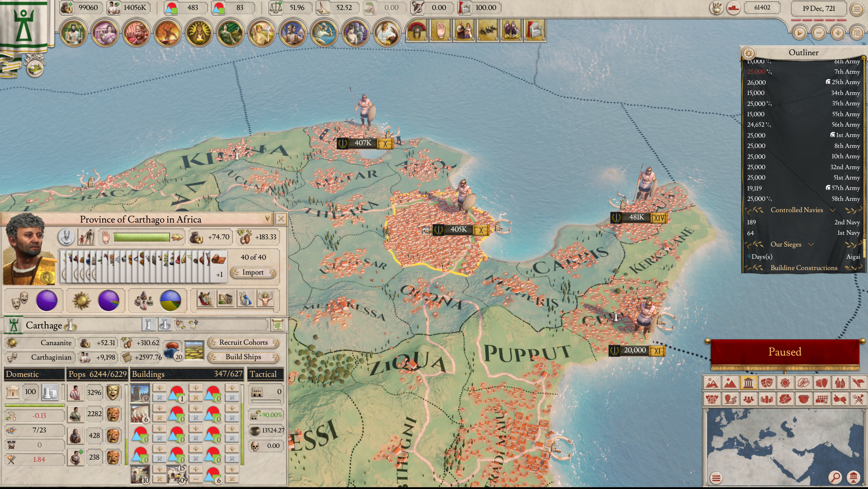The image size is (868, 489).
Task: Open province title dropdown arrow
Action: (x=267, y=219)
